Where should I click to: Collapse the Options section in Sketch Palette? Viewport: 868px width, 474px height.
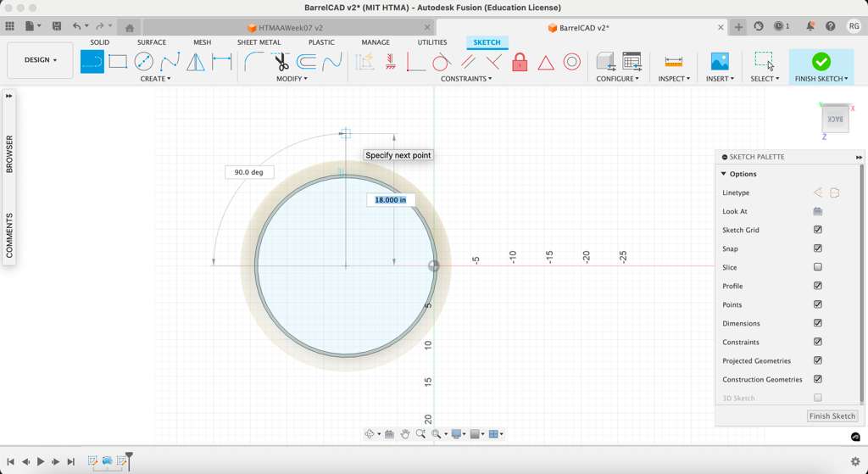(724, 174)
